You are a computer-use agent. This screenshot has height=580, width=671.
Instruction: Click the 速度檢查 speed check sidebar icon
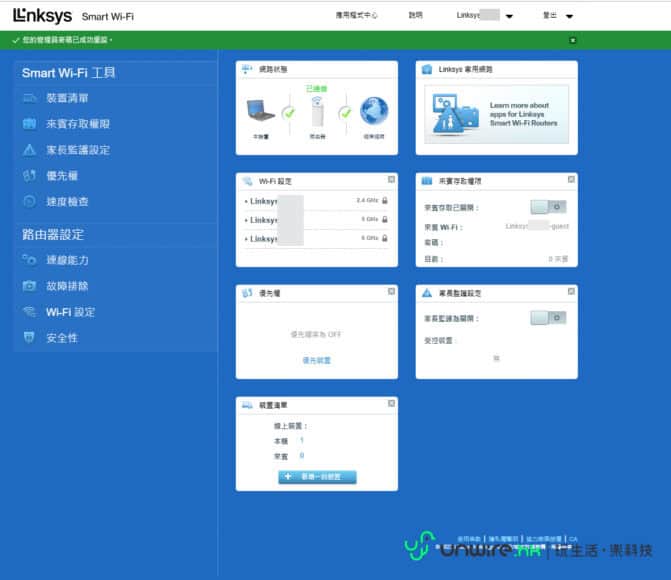29,202
